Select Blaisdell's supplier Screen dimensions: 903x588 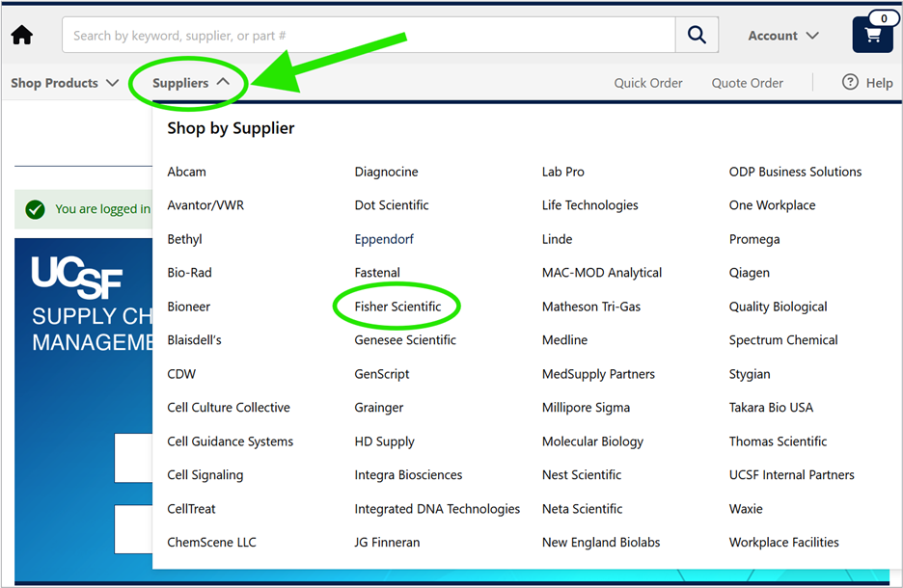pyautogui.click(x=194, y=339)
